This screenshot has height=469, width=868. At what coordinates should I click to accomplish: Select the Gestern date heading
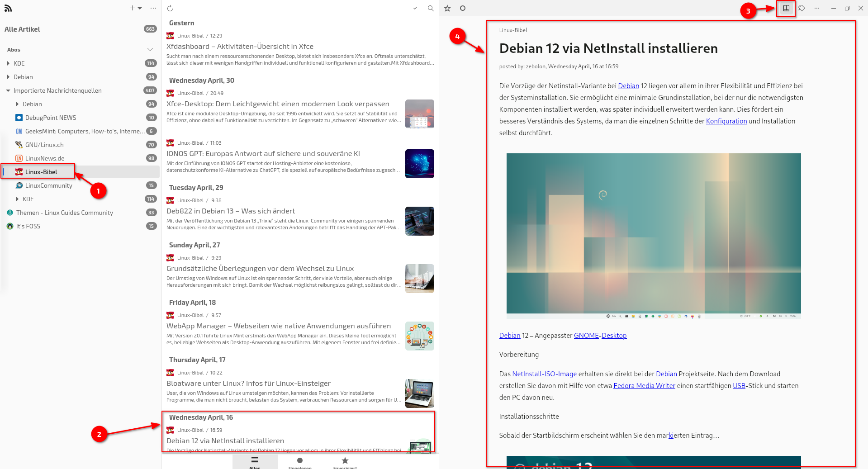tap(181, 23)
